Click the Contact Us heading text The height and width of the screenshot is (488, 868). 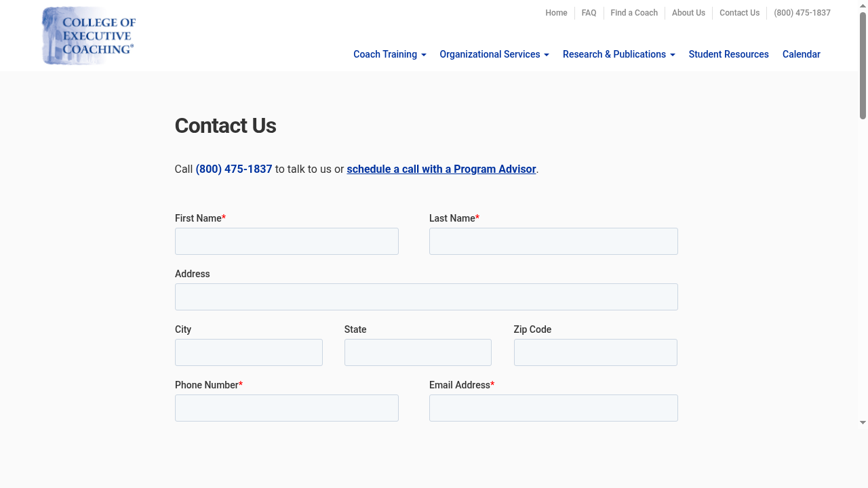pos(225,125)
